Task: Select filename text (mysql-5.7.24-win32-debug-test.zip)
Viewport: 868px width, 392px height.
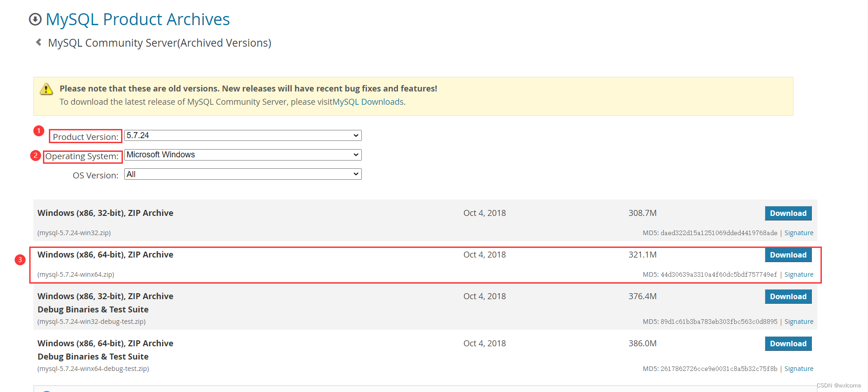Action: pos(91,322)
